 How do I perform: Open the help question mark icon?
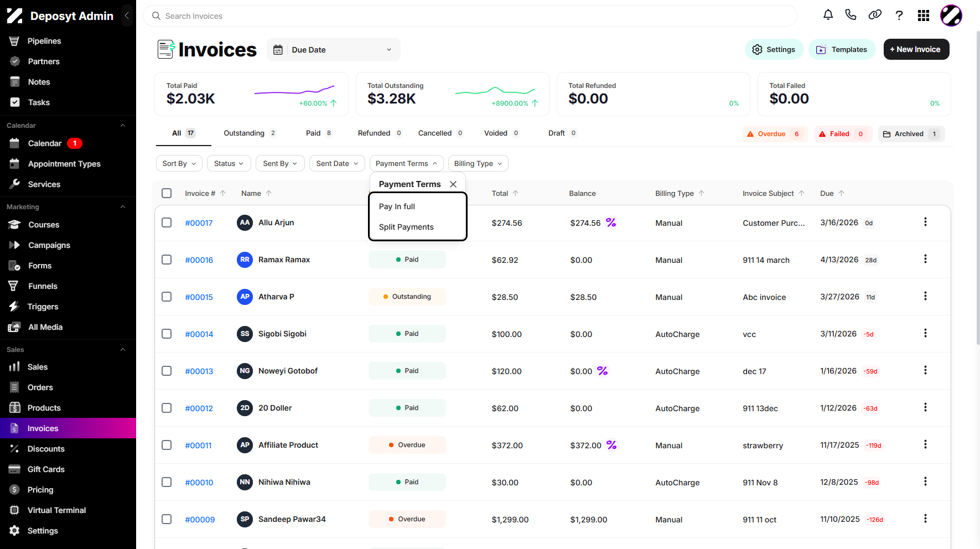pyautogui.click(x=899, y=15)
